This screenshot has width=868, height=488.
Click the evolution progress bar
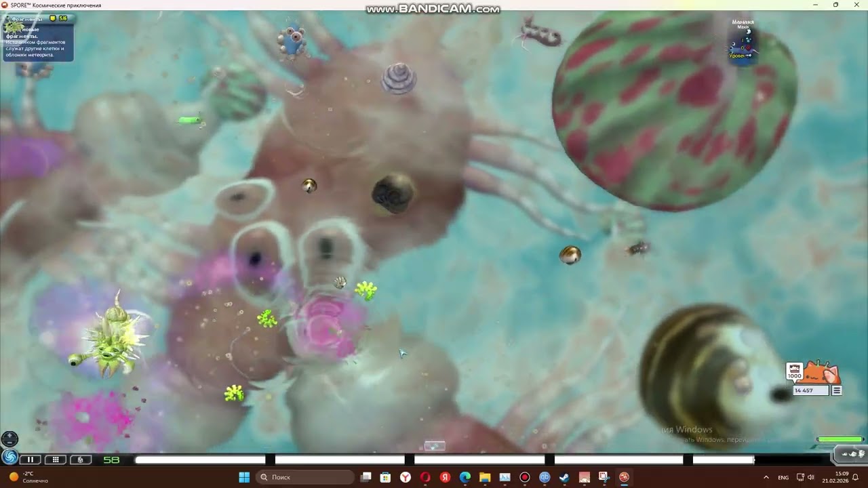click(x=444, y=460)
